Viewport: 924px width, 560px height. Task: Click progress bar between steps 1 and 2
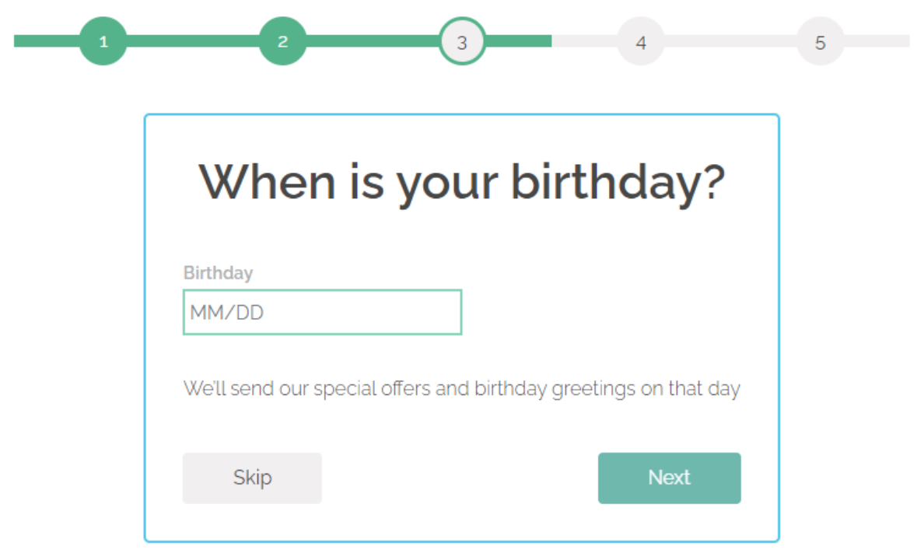coord(193,41)
